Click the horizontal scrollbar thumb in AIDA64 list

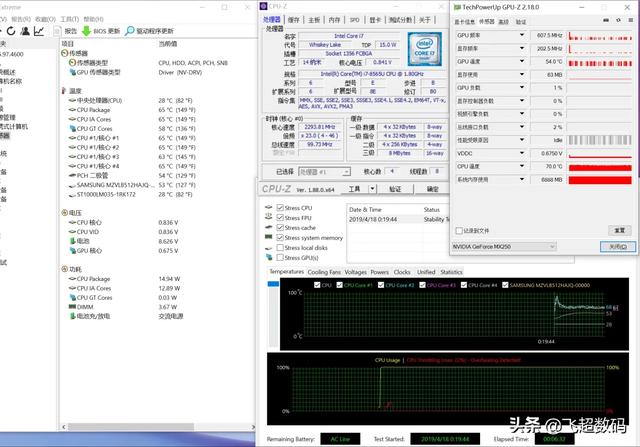[x=131, y=427]
